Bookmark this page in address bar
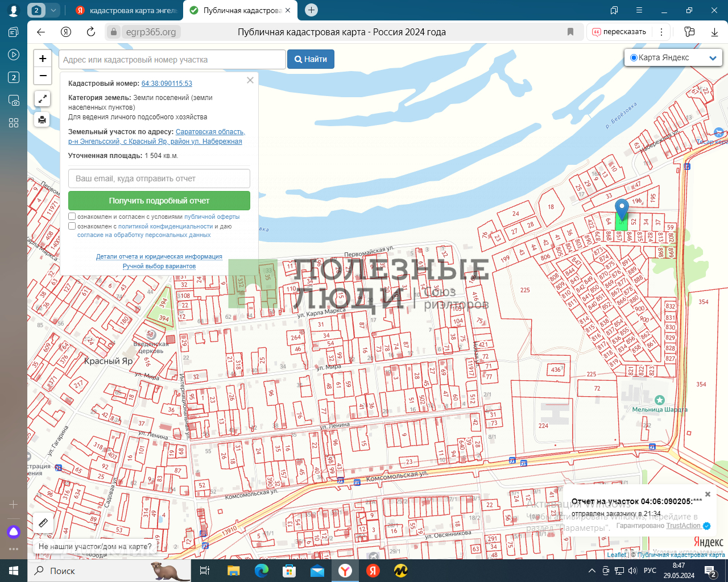 (x=570, y=32)
